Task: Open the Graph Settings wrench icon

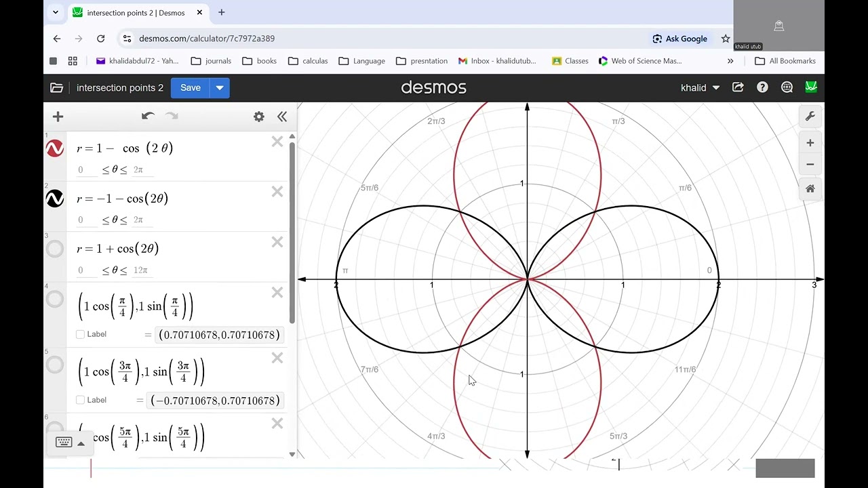Action: click(810, 117)
